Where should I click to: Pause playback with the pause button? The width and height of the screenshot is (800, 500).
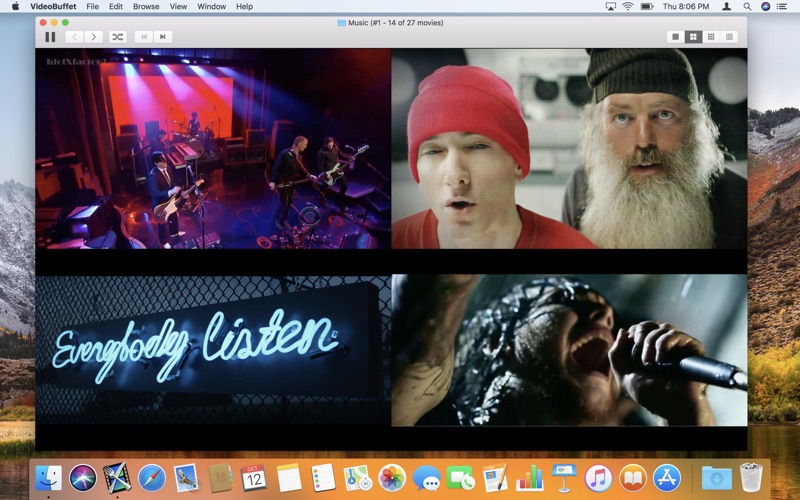coord(50,37)
